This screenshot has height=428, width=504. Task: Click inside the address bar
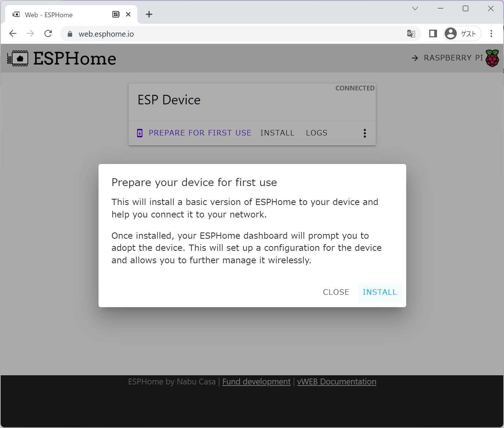click(220, 34)
